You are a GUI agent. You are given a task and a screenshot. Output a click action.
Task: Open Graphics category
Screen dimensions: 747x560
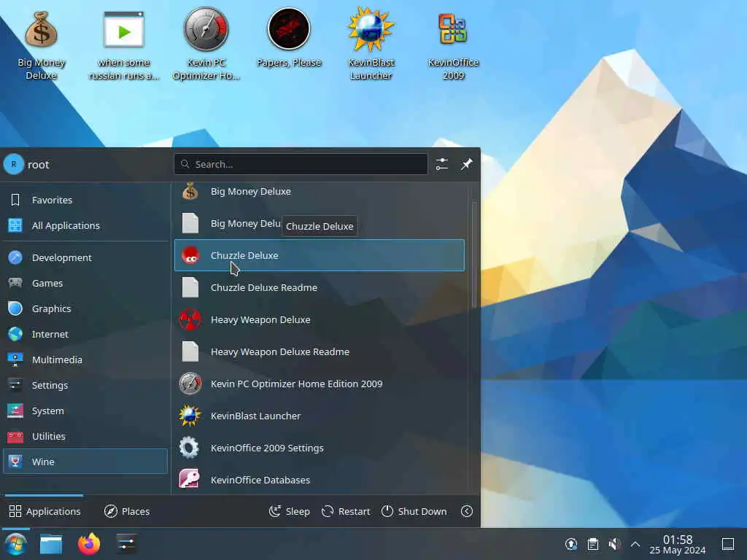click(x=85, y=308)
